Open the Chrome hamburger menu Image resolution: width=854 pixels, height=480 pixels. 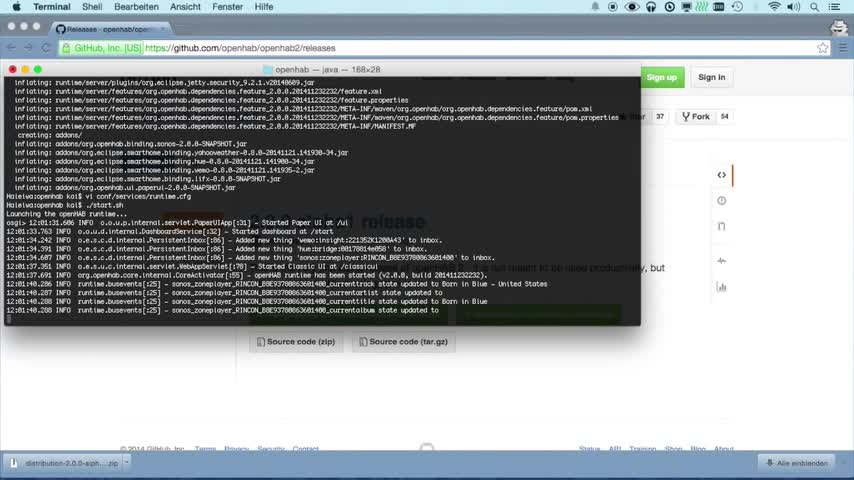pos(843,48)
